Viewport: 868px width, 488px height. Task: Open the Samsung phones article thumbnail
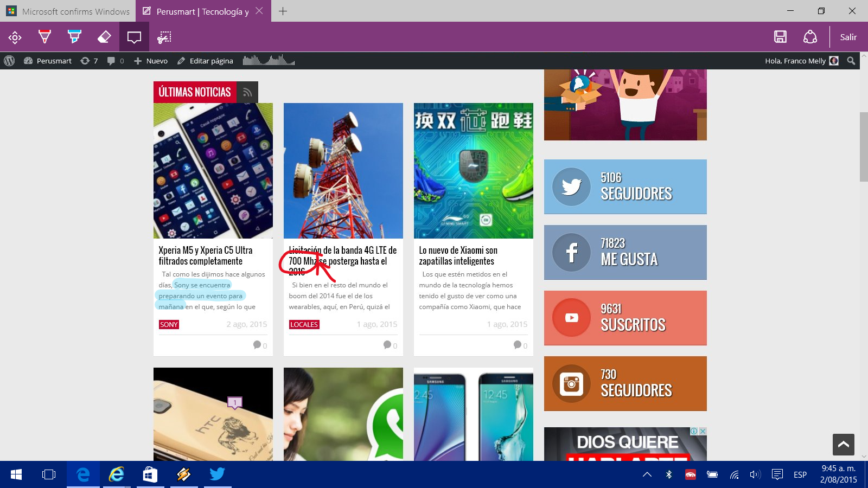click(x=474, y=414)
